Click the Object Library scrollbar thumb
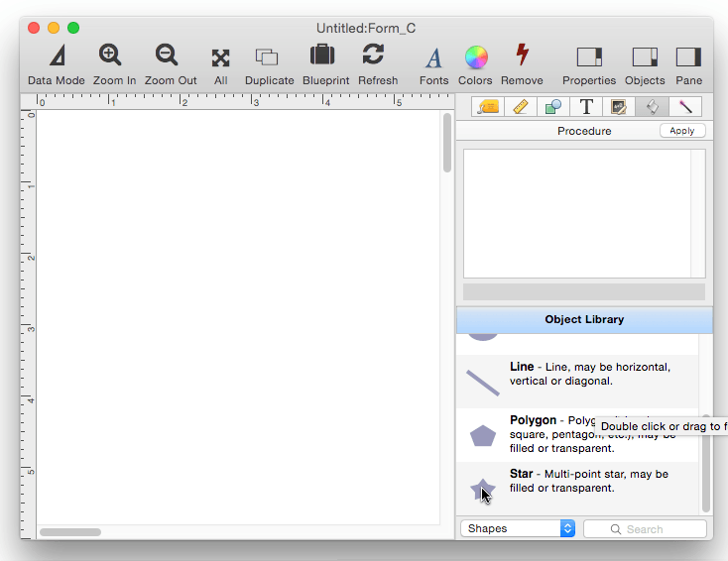 [x=706, y=463]
